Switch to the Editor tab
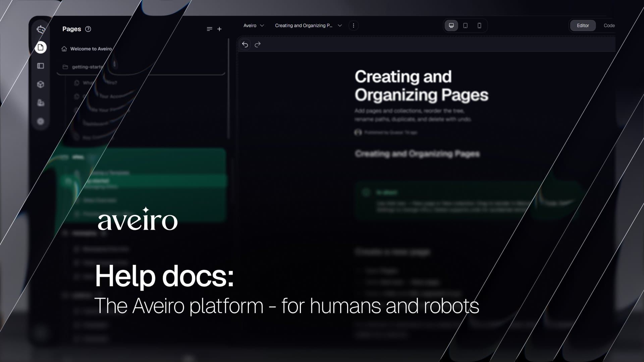 [x=583, y=25]
